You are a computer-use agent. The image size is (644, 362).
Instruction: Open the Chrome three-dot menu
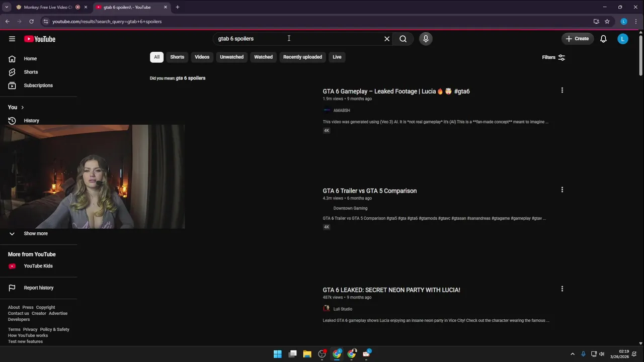coord(636,22)
